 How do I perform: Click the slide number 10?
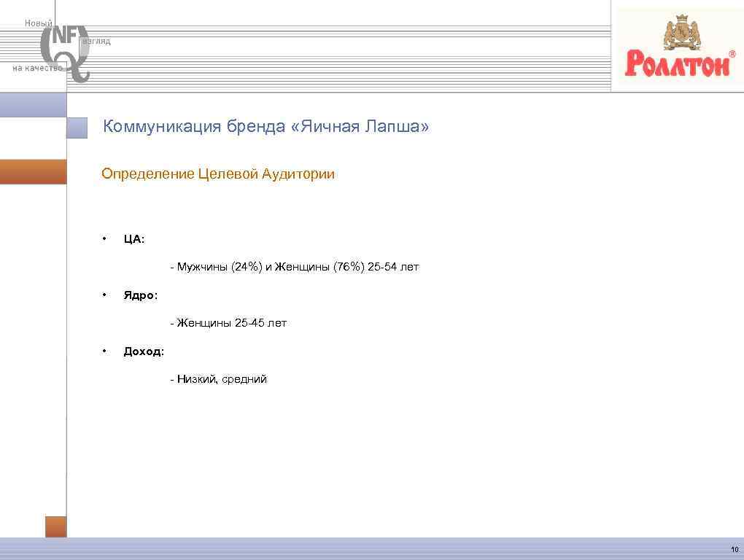point(735,550)
